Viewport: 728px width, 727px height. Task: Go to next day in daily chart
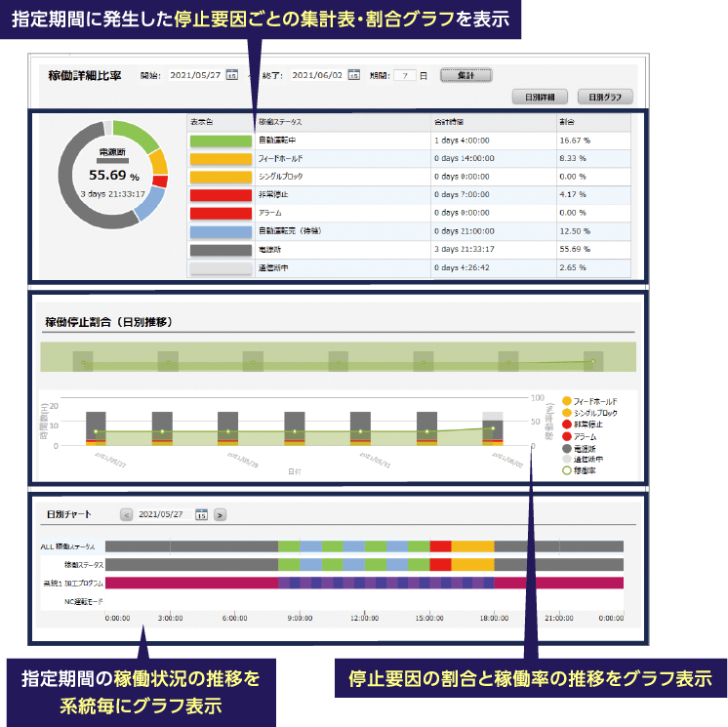[x=221, y=514]
